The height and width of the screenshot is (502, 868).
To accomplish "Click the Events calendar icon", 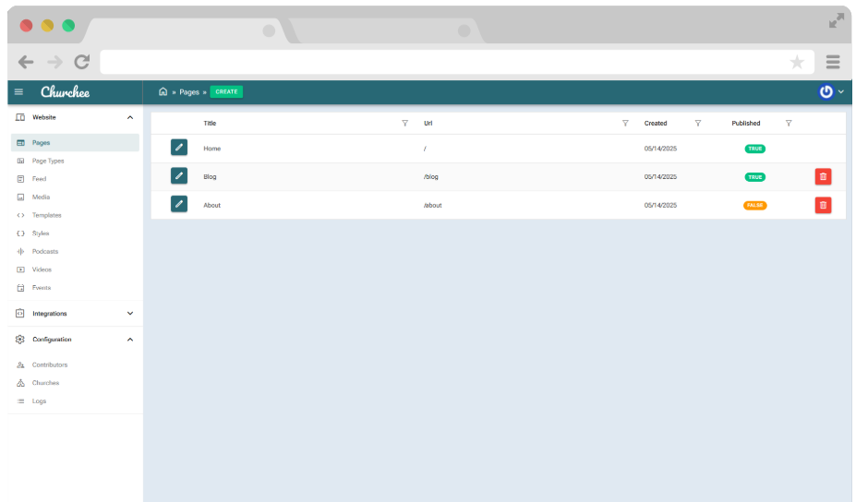I will pos(20,288).
